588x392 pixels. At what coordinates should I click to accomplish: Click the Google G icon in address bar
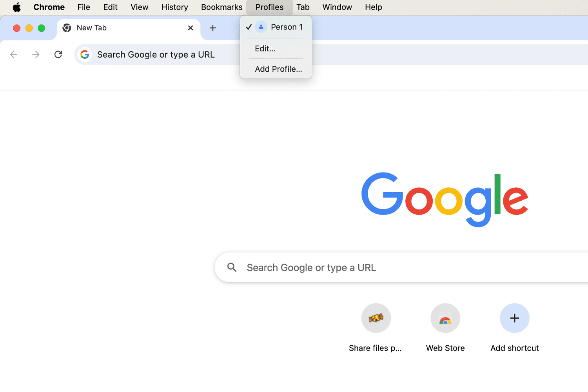point(85,54)
